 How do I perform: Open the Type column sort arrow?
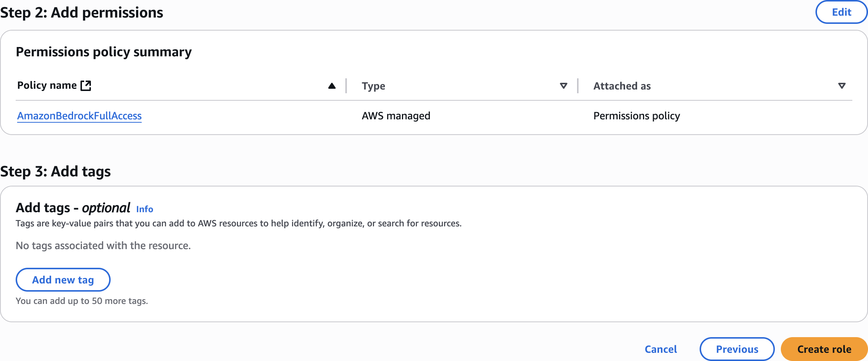pyautogui.click(x=564, y=86)
